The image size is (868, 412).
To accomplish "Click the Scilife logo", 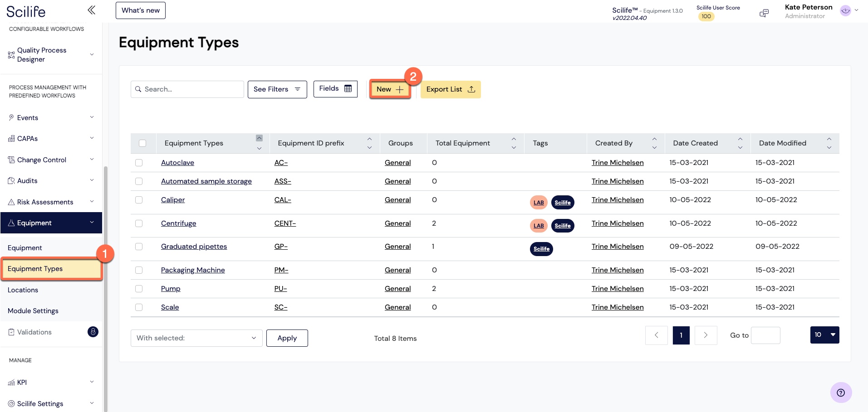I will (26, 11).
